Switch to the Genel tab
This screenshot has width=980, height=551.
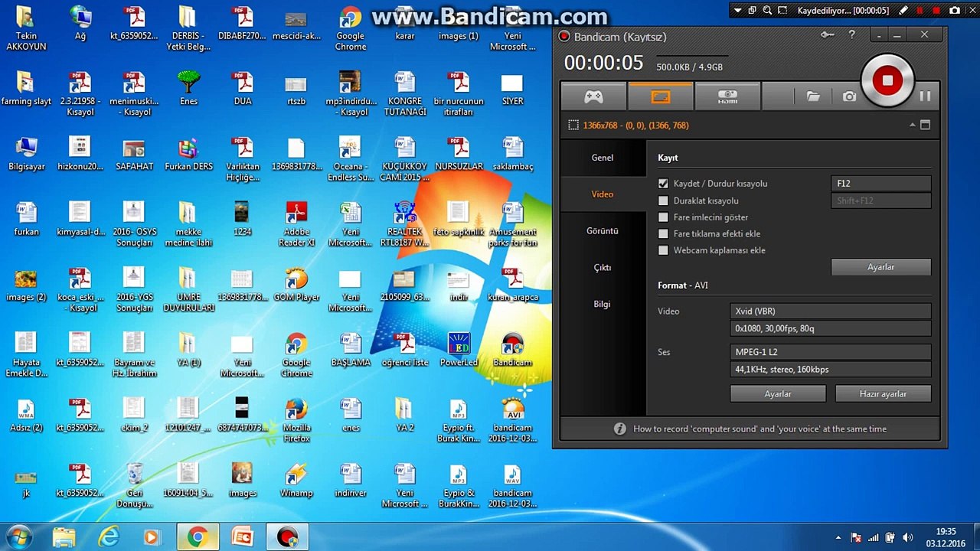603,158
